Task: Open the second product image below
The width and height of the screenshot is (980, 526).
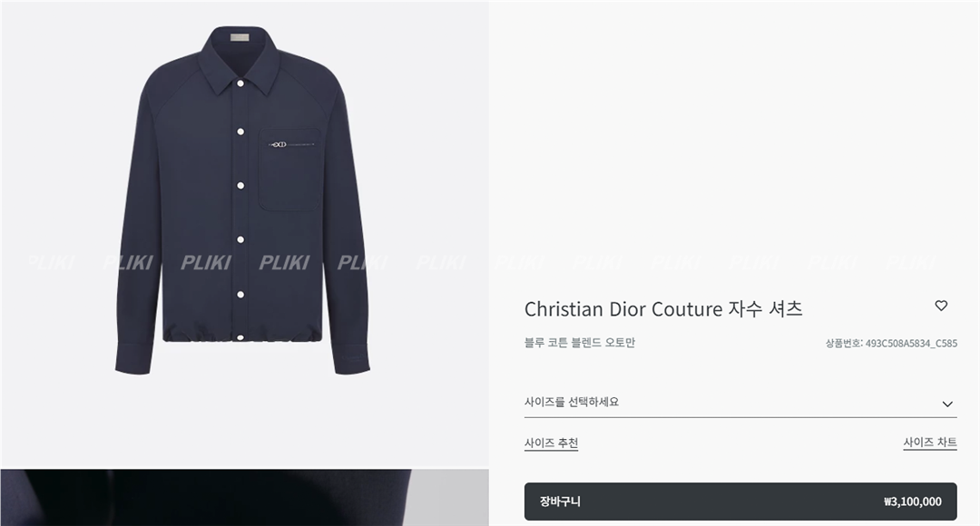Action: (243, 497)
